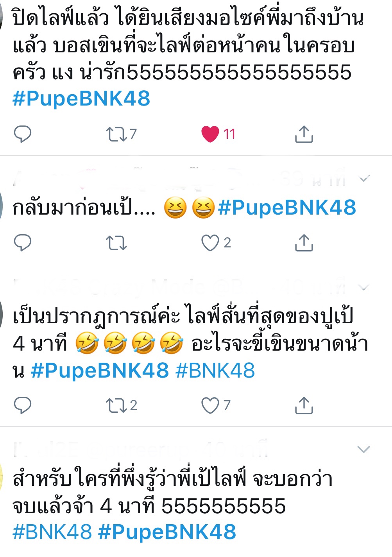The height and width of the screenshot is (557, 392).
Task: Open #PupeBNK48 hashtag in the first tweet
Action: [81, 98]
